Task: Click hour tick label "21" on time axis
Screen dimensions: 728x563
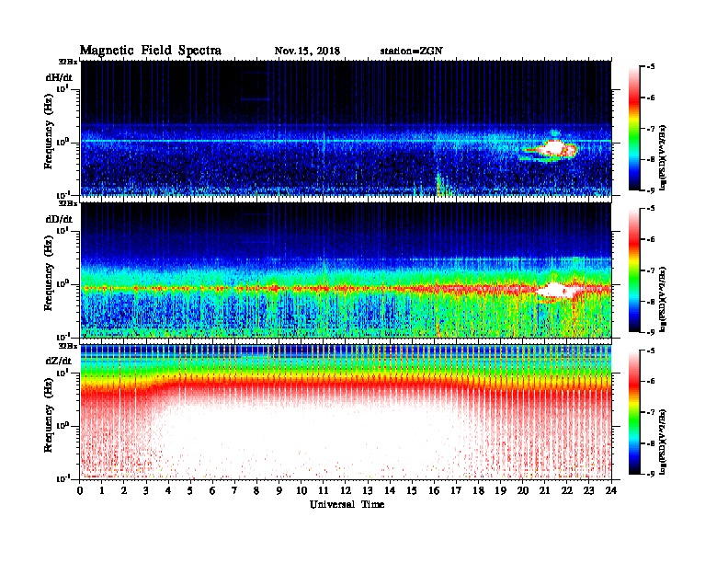Action: (544, 491)
